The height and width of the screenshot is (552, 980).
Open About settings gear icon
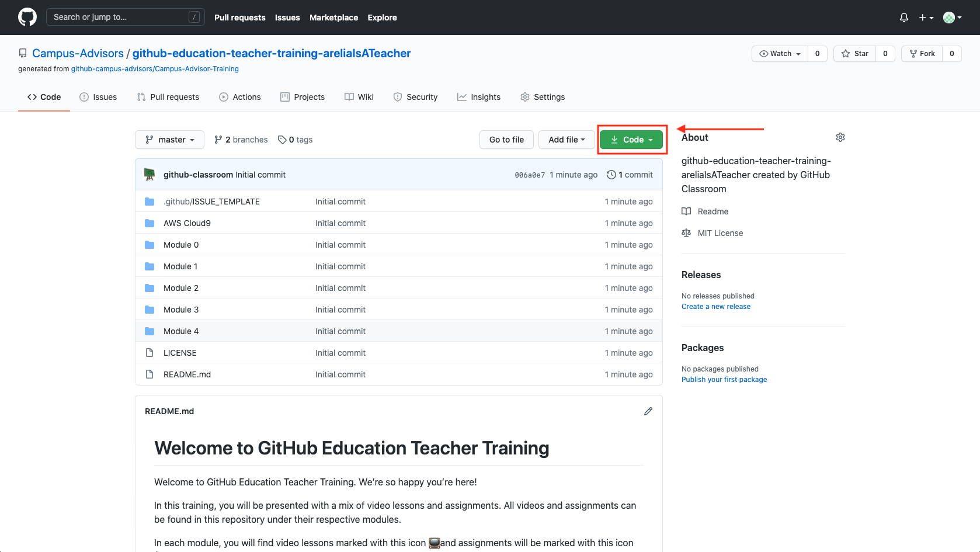click(840, 137)
